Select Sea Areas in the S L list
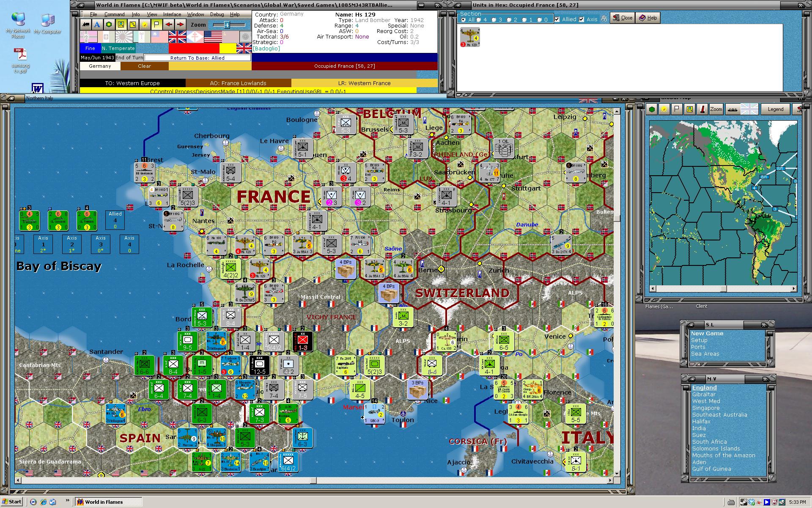The image size is (812, 508). pyautogui.click(x=705, y=354)
